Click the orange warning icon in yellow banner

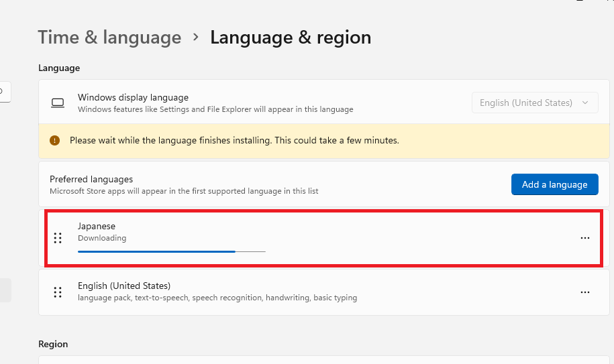point(55,140)
